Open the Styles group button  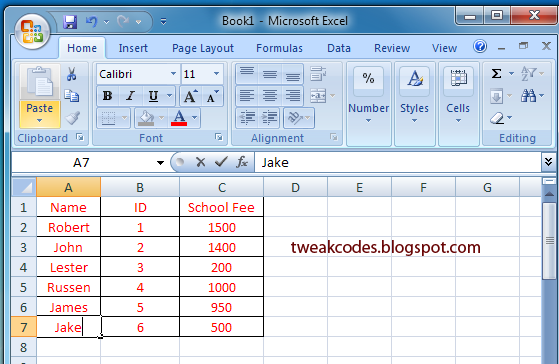click(x=414, y=103)
